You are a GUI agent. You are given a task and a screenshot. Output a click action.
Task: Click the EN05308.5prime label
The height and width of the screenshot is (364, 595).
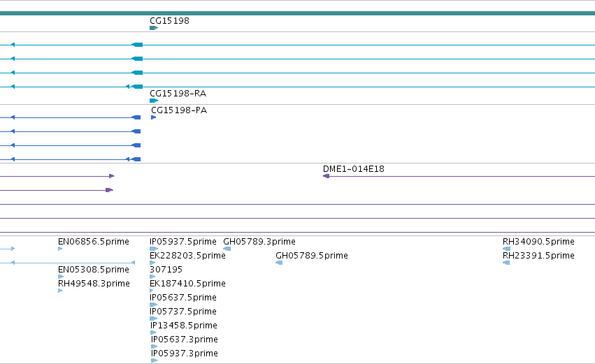pyautogui.click(x=94, y=270)
